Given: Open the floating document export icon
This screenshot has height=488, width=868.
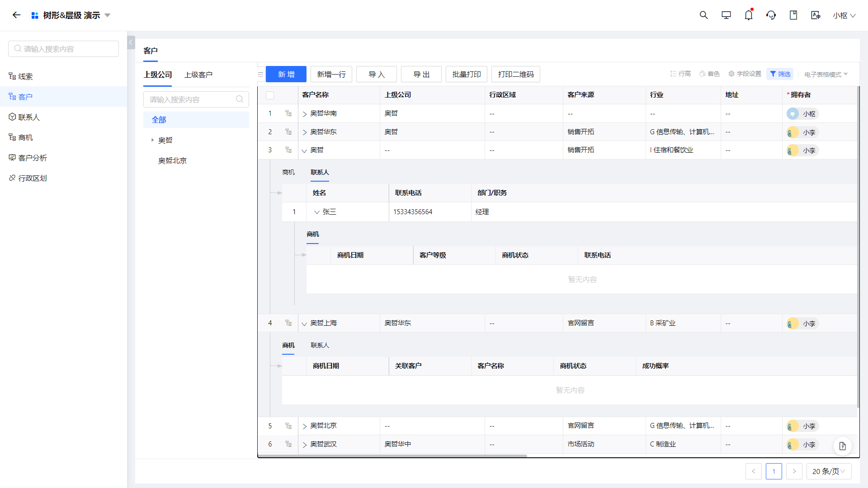Looking at the screenshot, I should pyautogui.click(x=843, y=446).
